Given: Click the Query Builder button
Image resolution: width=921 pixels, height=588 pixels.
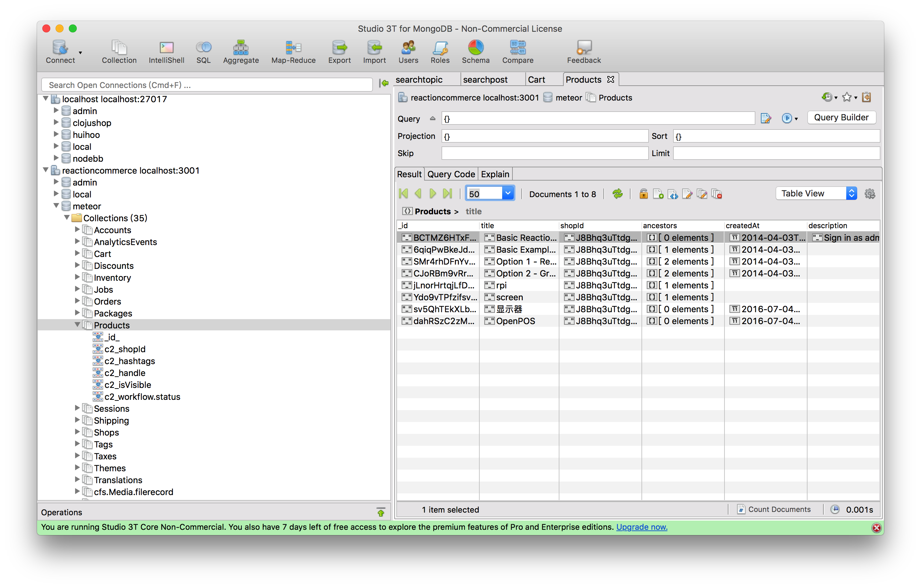Looking at the screenshot, I should pyautogui.click(x=841, y=117).
